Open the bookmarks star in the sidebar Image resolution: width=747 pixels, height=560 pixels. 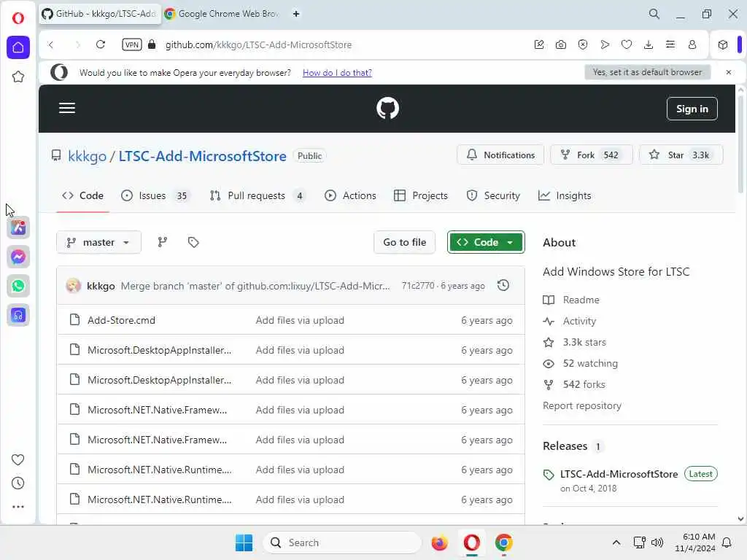[18, 77]
